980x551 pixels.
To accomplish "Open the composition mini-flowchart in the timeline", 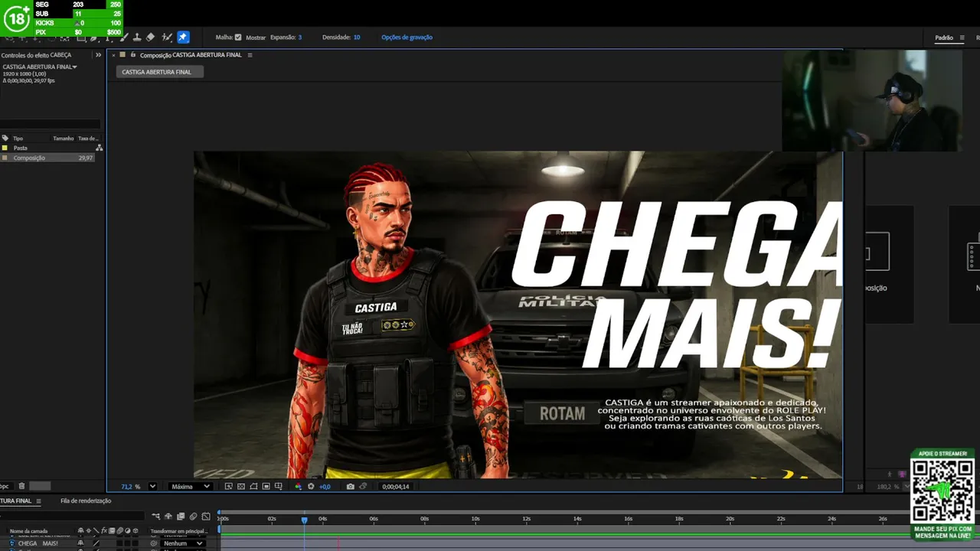I will (x=155, y=517).
